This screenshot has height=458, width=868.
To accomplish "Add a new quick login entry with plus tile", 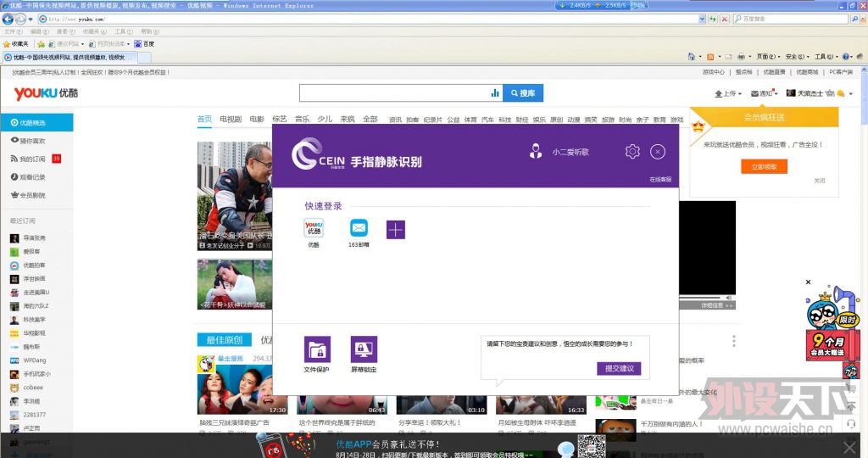I will [395, 230].
